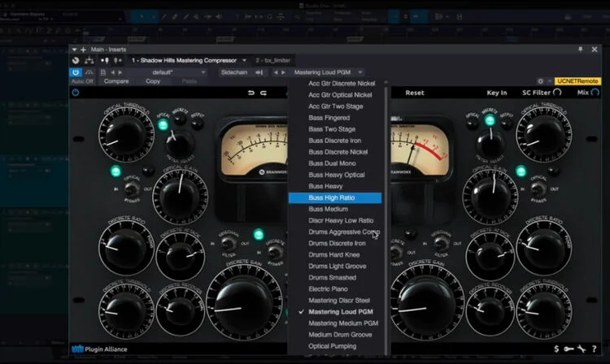
Task: Toggle the blue plugin activate power button
Action: (76, 72)
